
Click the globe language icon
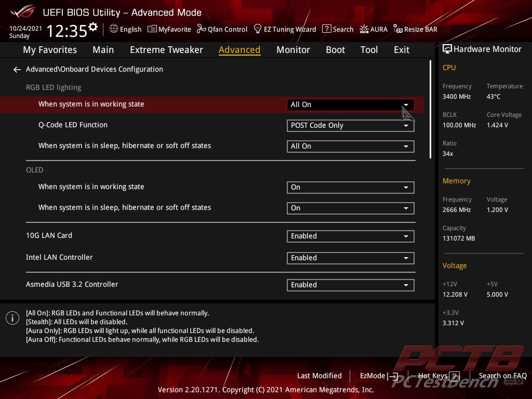[x=114, y=29]
